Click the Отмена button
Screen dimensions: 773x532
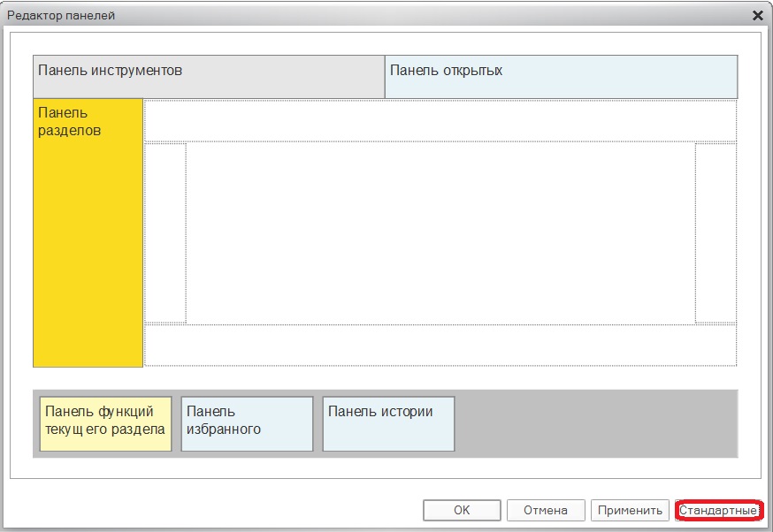point(546,510)
